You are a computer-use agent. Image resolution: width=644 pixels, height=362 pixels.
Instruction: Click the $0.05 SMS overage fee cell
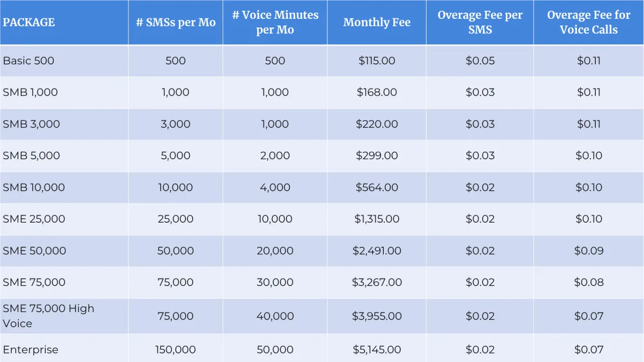tap(480, 61)
